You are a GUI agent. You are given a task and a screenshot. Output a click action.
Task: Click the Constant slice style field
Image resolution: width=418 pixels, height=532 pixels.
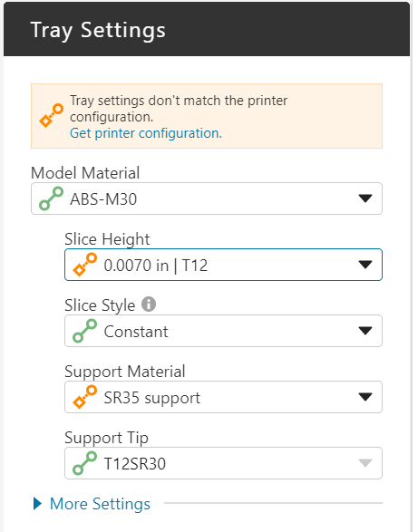[x=223, y=331]
